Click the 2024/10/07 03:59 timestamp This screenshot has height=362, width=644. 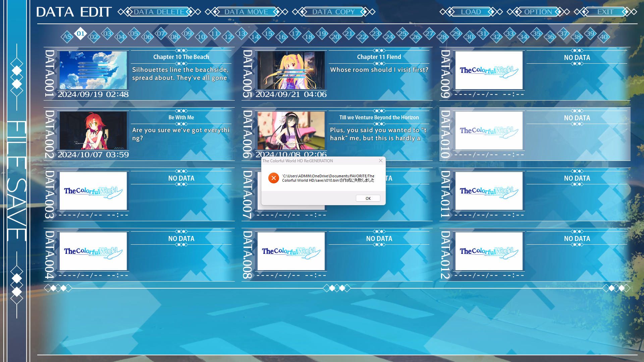tap(93, 155)
